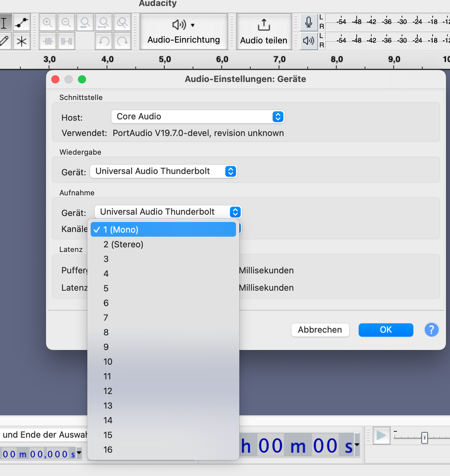Select 9 channels in the list
This screenshot has height=476, width=450.
coord(163,347)
